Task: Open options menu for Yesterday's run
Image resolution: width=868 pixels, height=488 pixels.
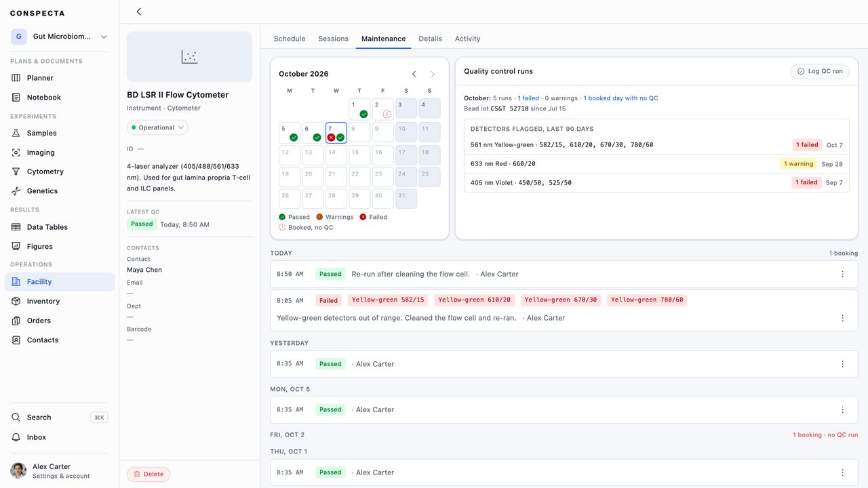Action: point(843,364)
